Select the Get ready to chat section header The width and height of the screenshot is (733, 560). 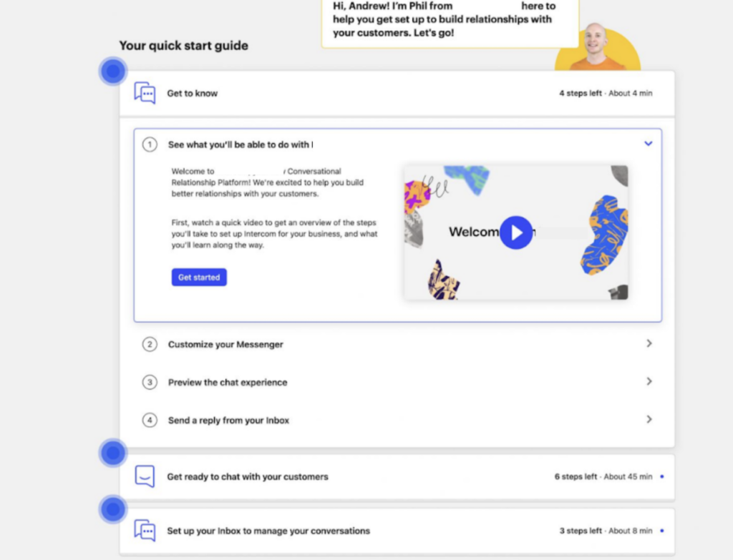pyautogui.click(x=247, y=476)
